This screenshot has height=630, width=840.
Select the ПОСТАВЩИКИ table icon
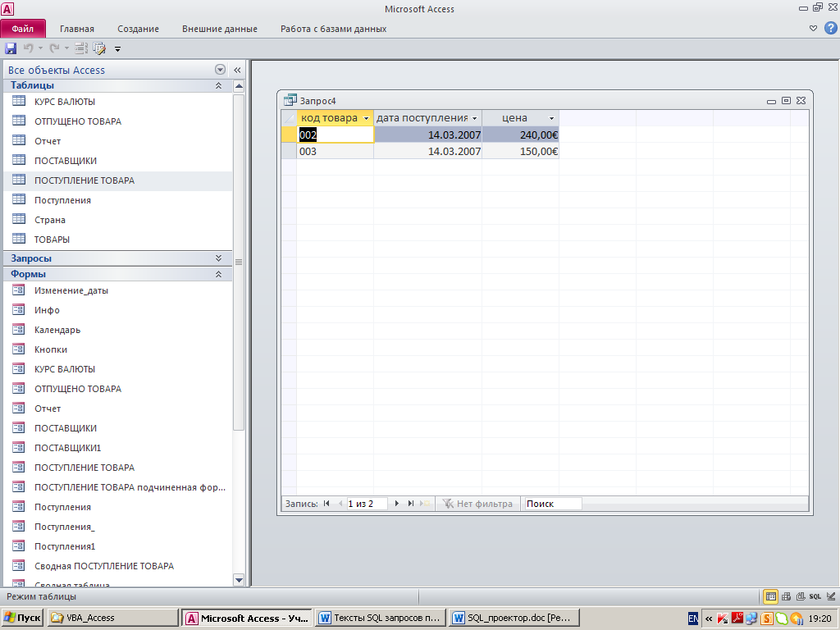tap(19, 160)
